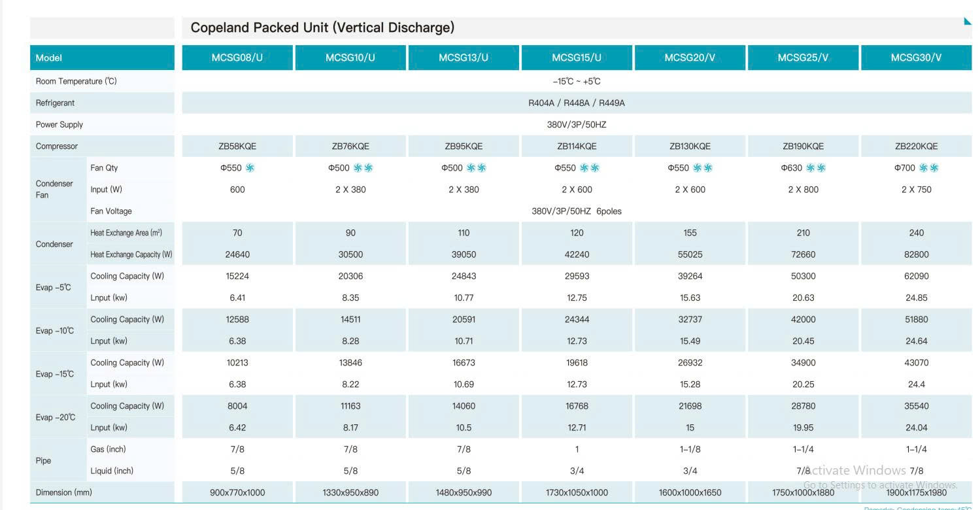Click the 'Heat Exchange Capacity (W)' label
The width and height of the screenshot is (980, 510).
tap(131, 254)
